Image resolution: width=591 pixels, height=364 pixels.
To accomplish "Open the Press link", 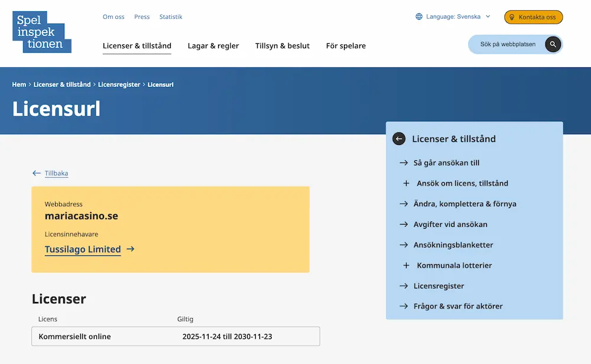I will coord(142,17).
